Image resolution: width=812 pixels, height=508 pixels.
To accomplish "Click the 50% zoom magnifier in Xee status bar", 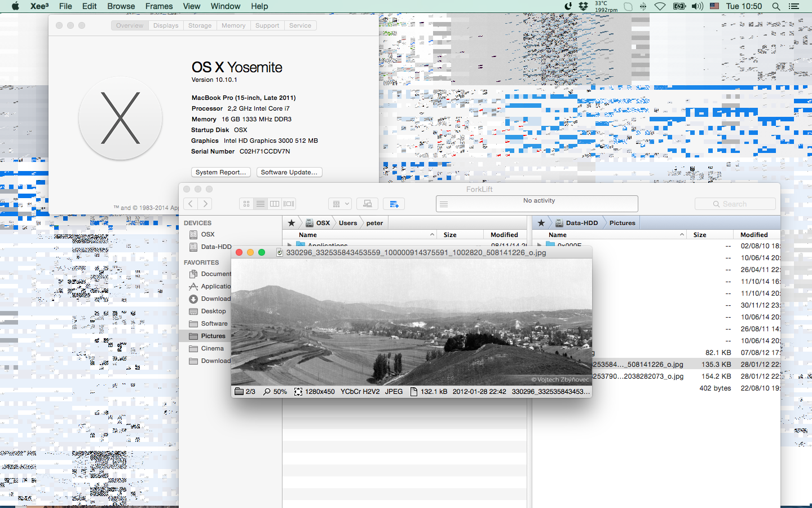I will [267, 392].
